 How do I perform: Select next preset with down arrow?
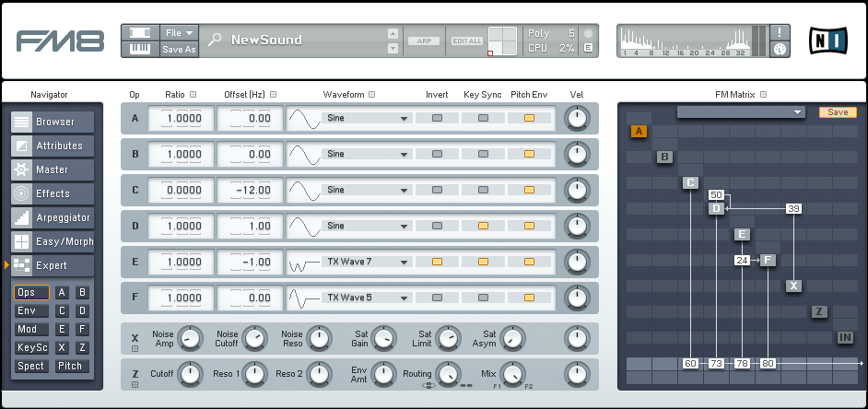click(x=393, y=49)
